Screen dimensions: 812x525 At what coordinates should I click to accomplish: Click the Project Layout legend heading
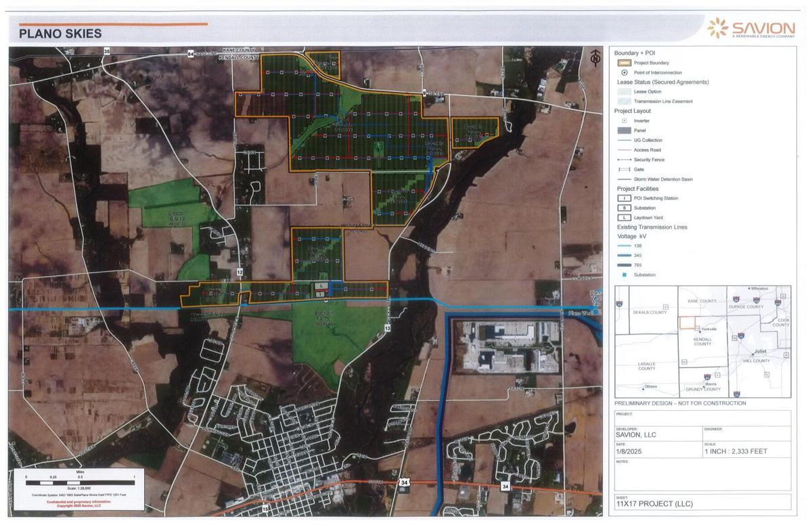click(632, 111)
